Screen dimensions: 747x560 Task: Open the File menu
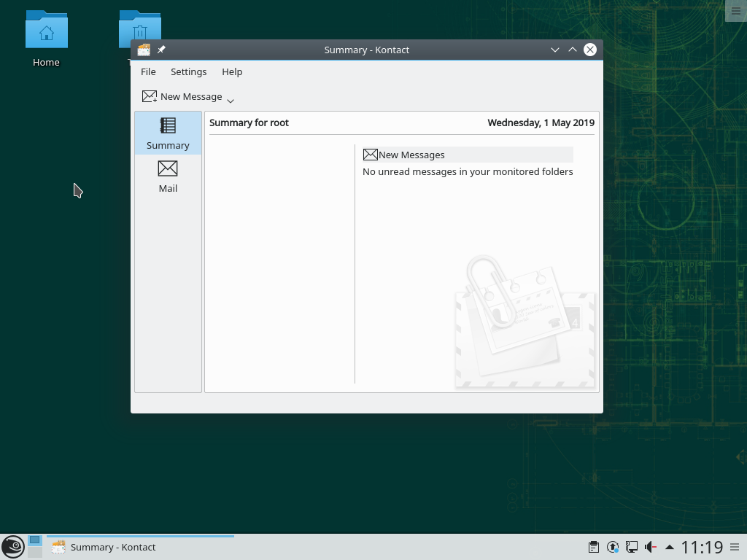(148, 71)
